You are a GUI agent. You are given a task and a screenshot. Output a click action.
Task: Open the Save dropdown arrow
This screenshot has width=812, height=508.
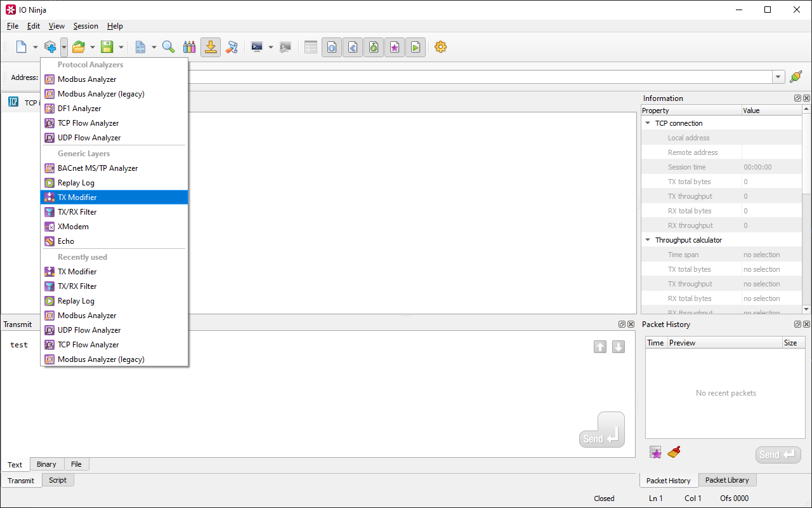click(x=121, y=47)
